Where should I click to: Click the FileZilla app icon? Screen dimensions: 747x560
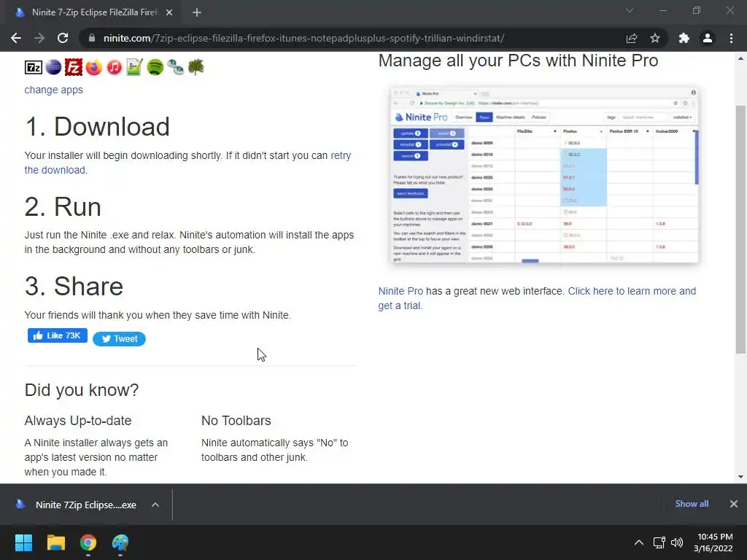click(74, 68)
